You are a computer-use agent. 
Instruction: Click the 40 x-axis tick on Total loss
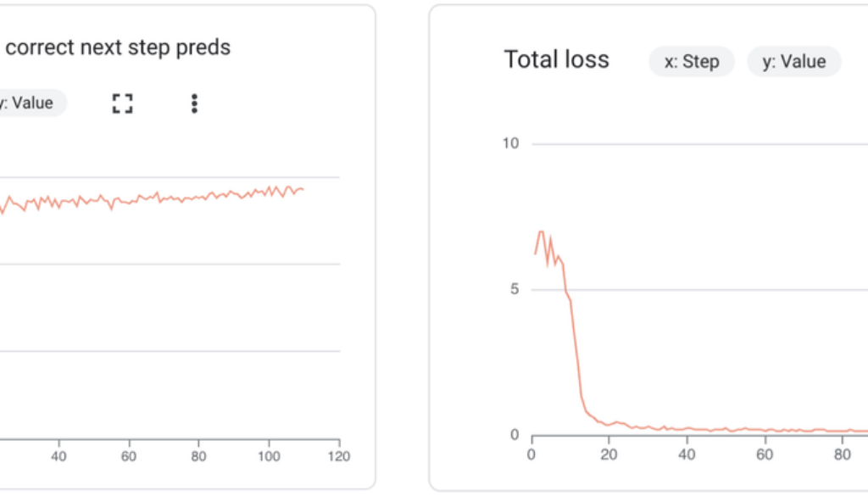[687, 454]
